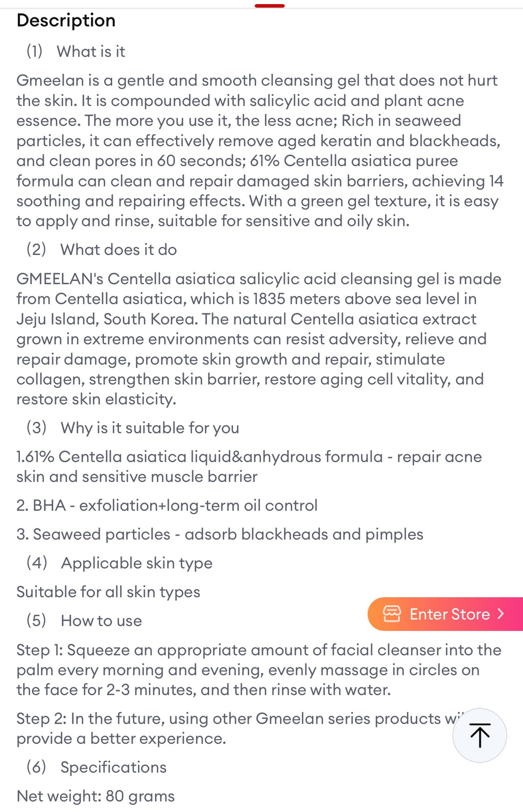The image size is (523, 812).
Task: Tap the "What does it do" heading
Action: [118, 249]
